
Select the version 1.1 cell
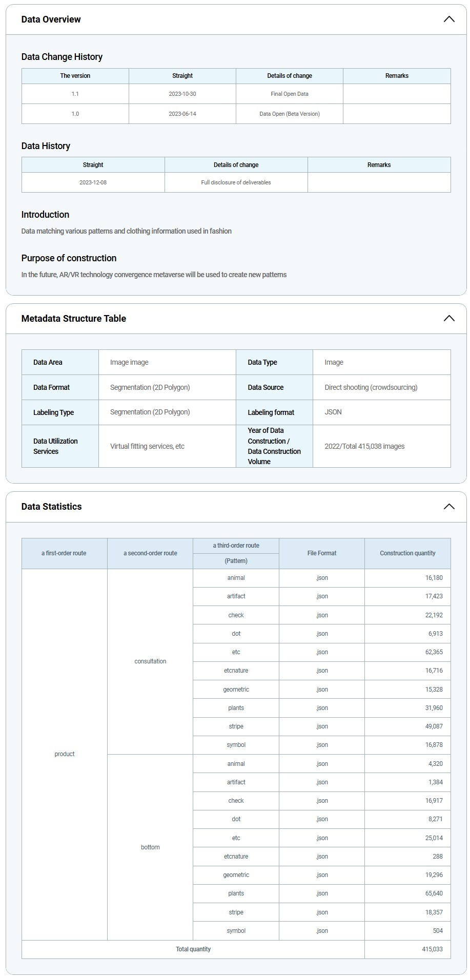pos(75,94)
